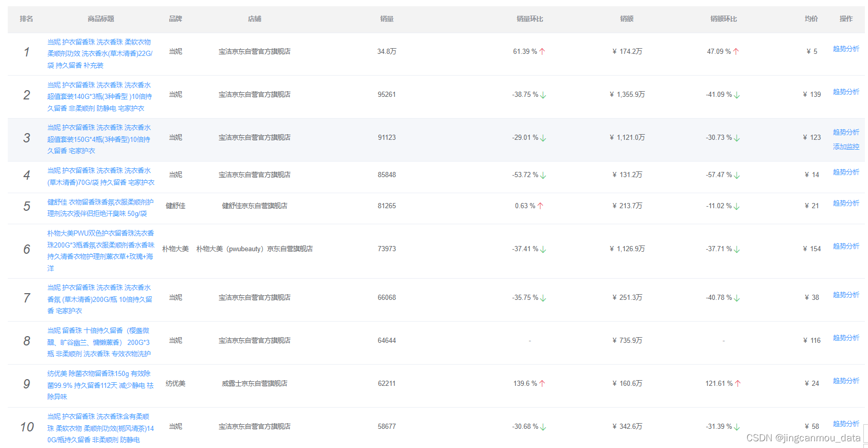Select sales amount cell ¥ 735.9万
Image resolution: width=868 pixels, height=448 pixels.
click(627, 340)
